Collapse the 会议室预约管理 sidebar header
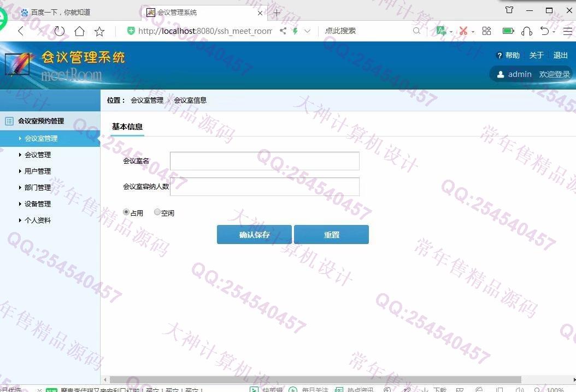This screenshot has height=392, width=576. [50, 121]
